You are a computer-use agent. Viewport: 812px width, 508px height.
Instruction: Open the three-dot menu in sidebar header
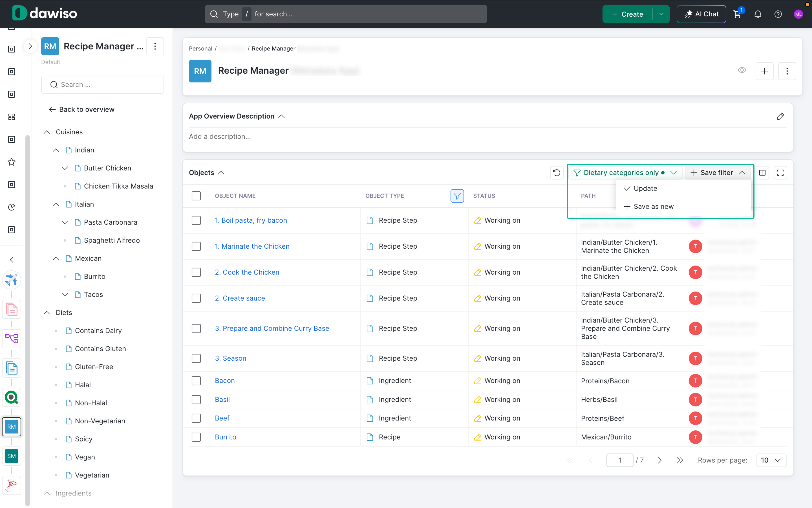point(155,46)
